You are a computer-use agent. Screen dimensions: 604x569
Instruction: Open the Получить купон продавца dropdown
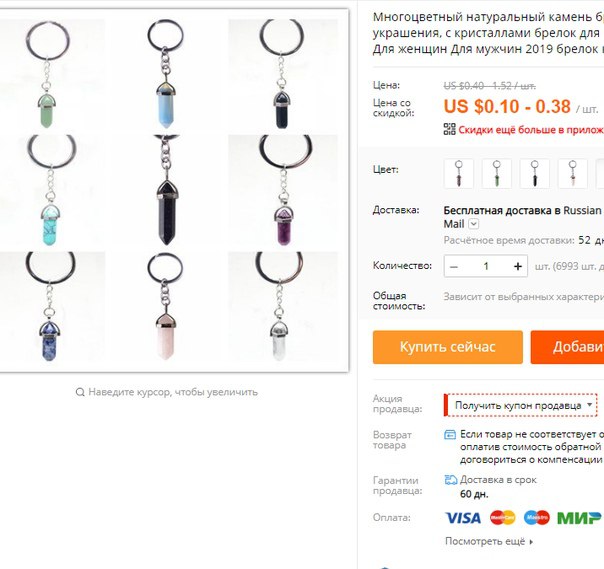click(x=520, y=405)
